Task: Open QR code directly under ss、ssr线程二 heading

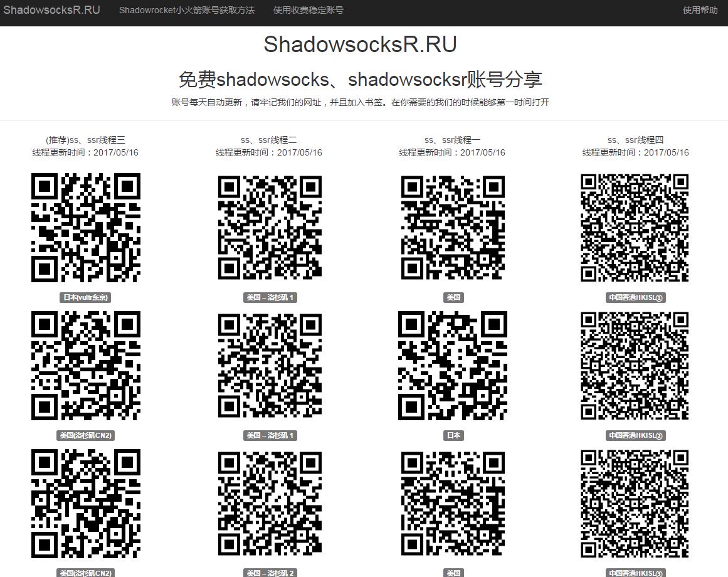Action: click(x=270, y=228)
